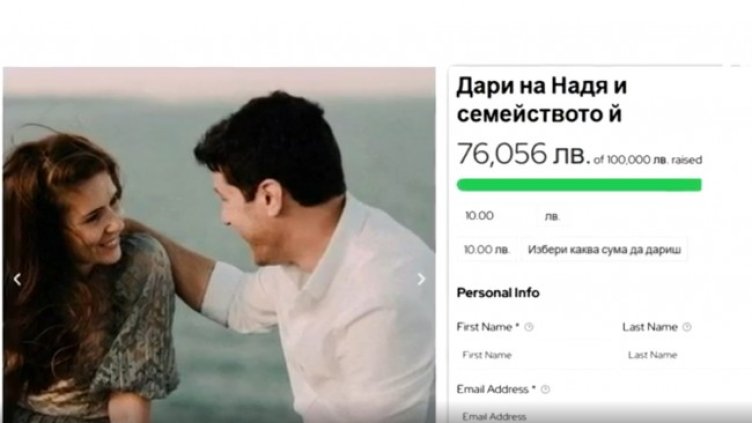Screen dimensions: 752x423
Task: Click the green donation progress bar
Action: (x=579, y=184)
